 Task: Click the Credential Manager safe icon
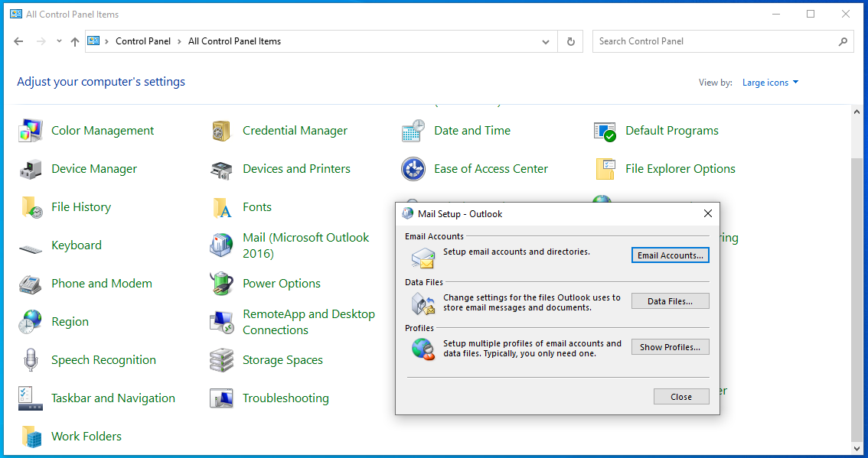pyautogui.click(x=222, y=131)
